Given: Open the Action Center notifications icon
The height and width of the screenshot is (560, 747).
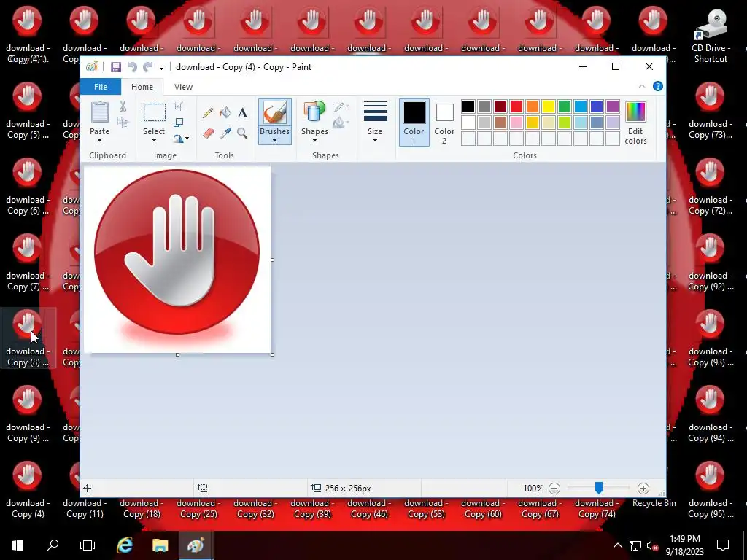Looking at the screenshot, I should point(723,545).
